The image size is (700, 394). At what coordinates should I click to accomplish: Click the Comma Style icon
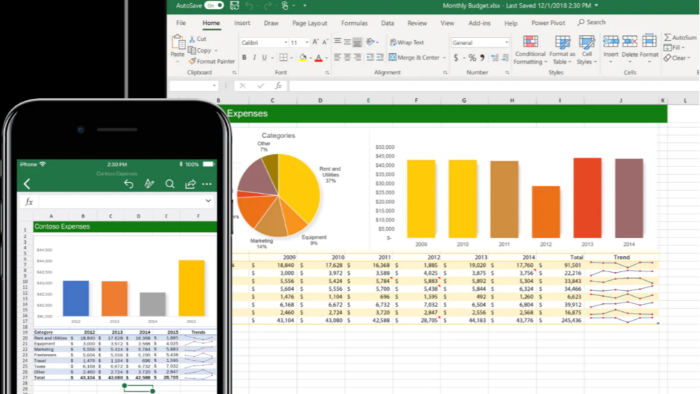(x=482, y=58)
